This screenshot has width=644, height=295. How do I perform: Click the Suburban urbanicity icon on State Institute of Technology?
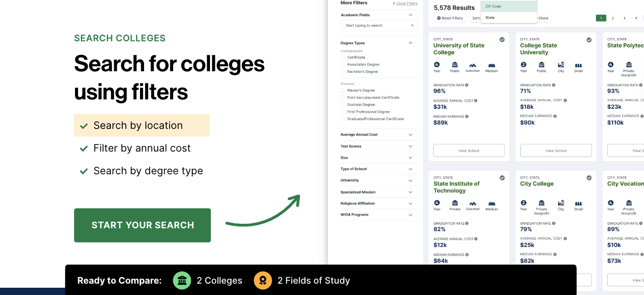point(473,203)
